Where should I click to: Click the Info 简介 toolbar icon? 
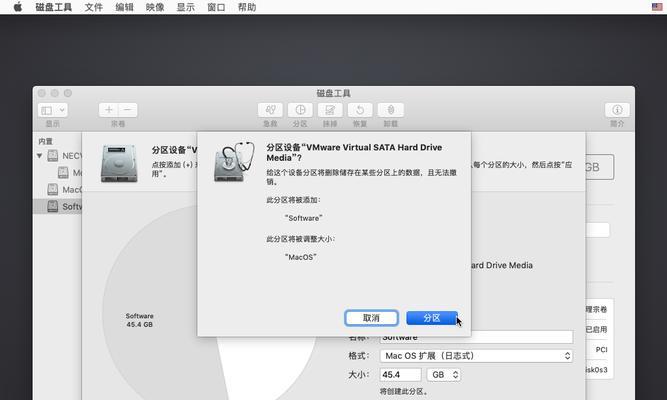[x=617, y=110]
